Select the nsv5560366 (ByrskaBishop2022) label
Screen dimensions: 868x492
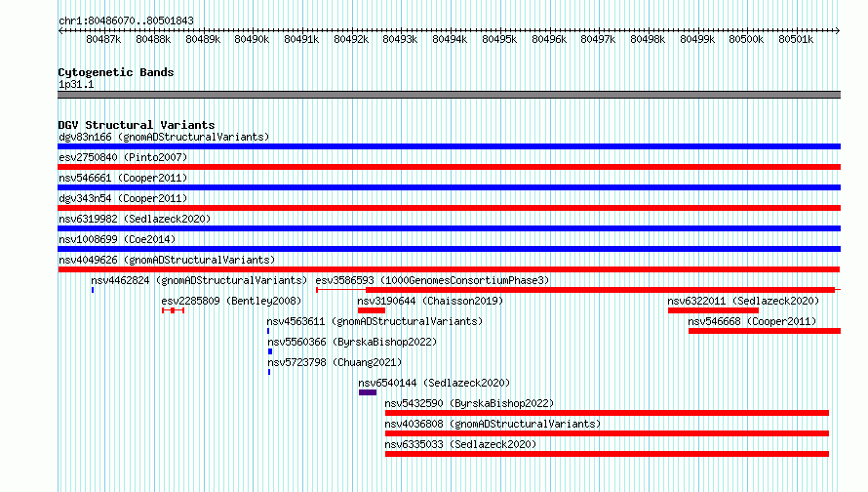(352, 342)
